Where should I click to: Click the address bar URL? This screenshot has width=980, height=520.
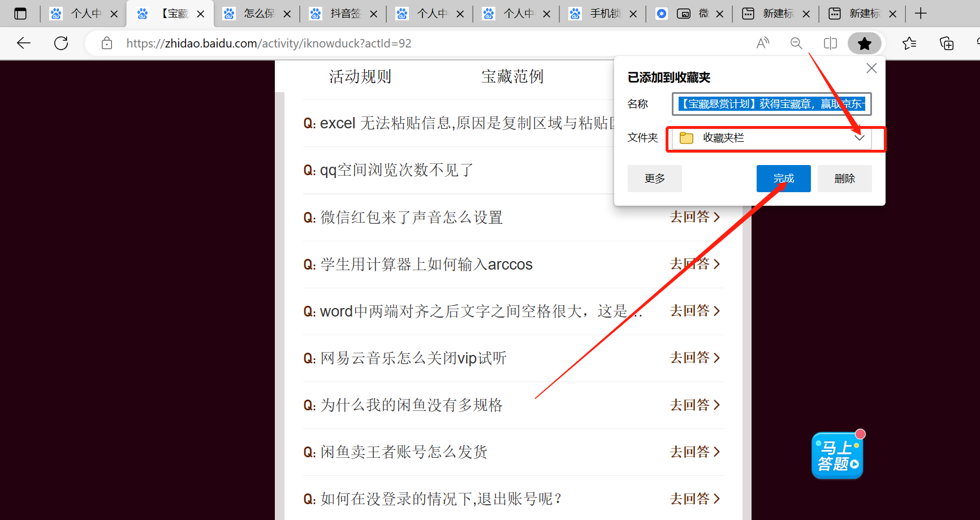pos(269,44)
